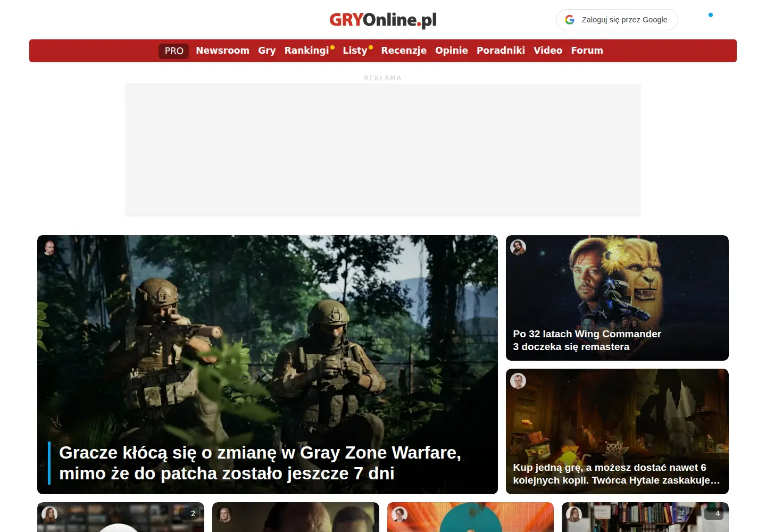Open the bottom card with orange background
Image resolution: width=766 pixels, height=532 pixels.
(x=470, y=517)
